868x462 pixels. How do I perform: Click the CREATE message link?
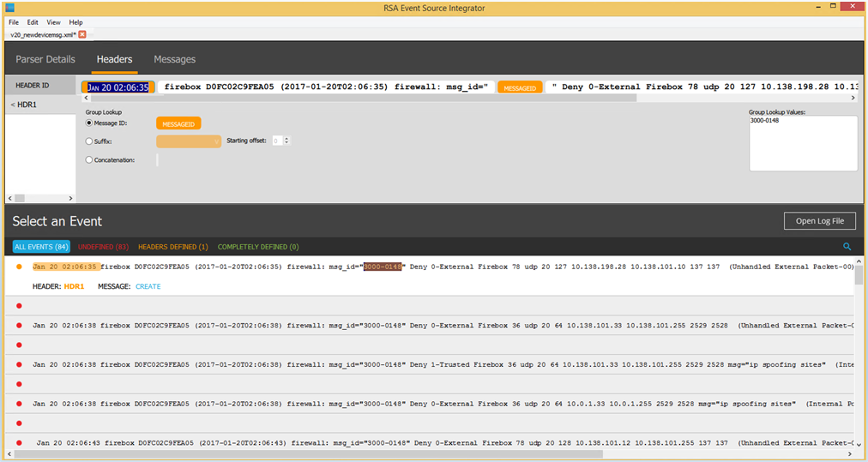click(148, 286)
